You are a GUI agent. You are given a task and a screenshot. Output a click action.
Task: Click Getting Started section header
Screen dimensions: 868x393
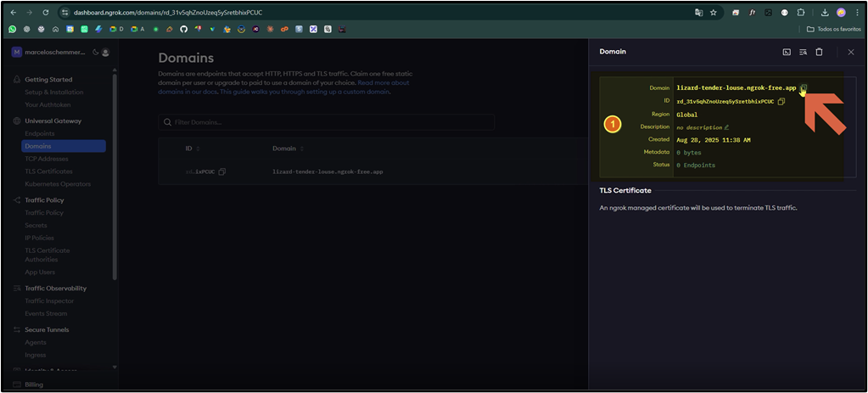pyautogui.click(x=48, y=80)
